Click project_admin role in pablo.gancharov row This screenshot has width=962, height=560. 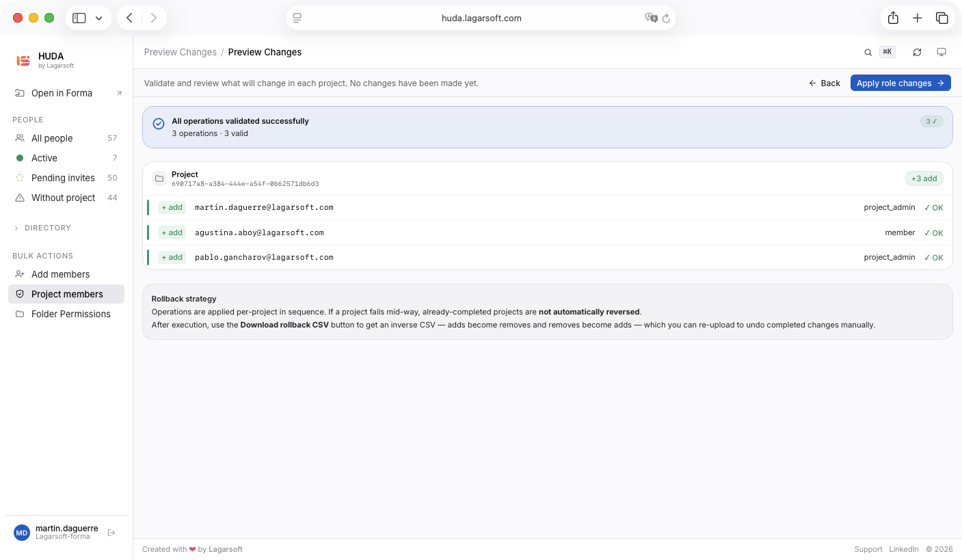pyautogui.click(x=890, y=257)
